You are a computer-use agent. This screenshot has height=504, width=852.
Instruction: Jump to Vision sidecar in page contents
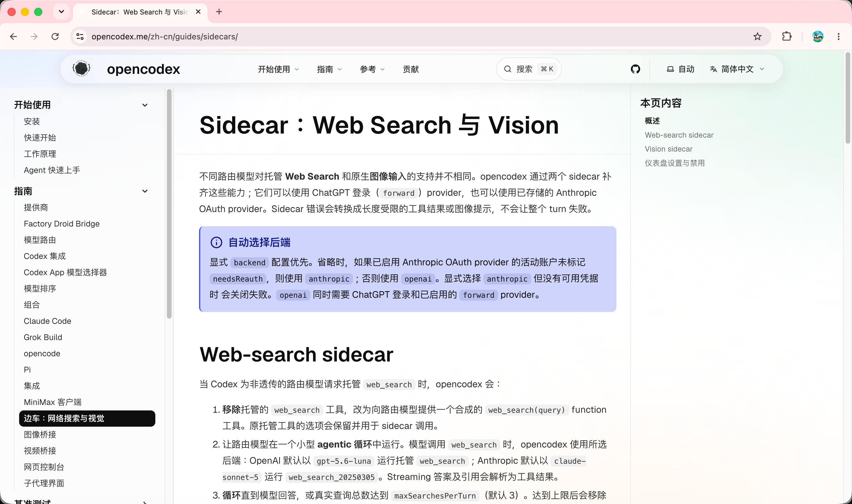click(669, 149)
